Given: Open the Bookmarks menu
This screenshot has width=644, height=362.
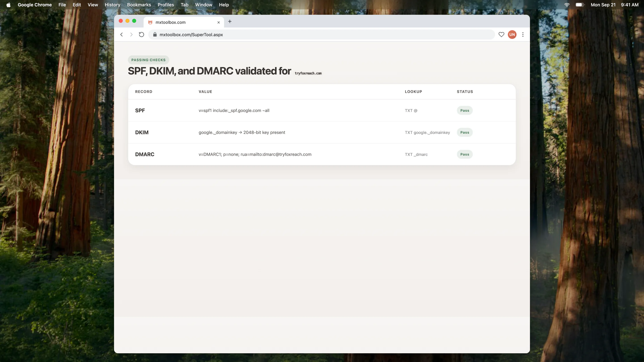Looking at the screenshot, I should pos(139,5).
